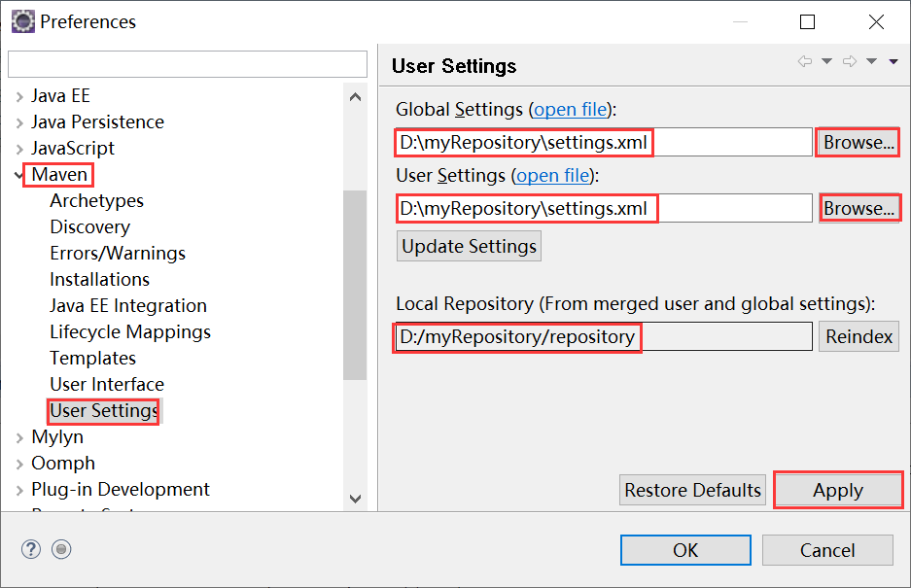Select the Oomph category
Screen dimensions: 911x588
pos(63,463)
